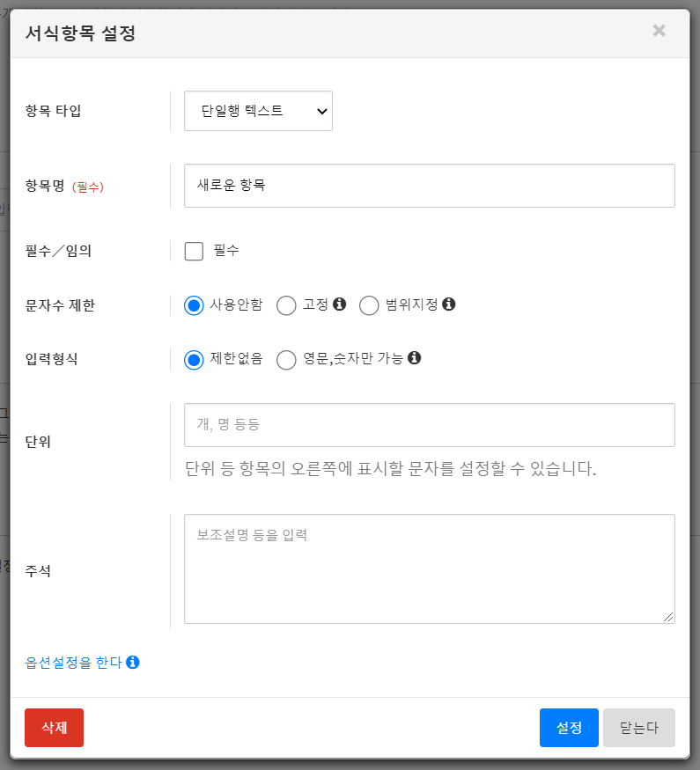Select the 고정 character limit option

click(x=286, y=305)
